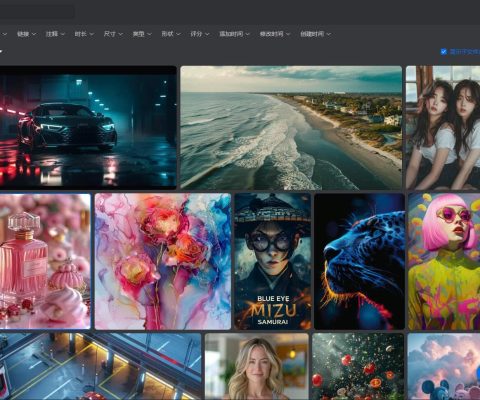480x400 pixels.
Task: Click the search field at top left
Action: click(x=37, y=12)
